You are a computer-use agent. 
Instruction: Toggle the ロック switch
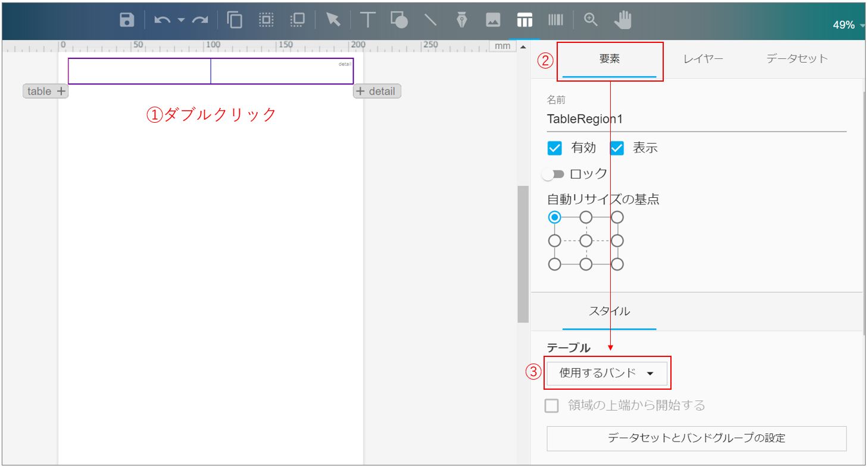click(554, 174)
